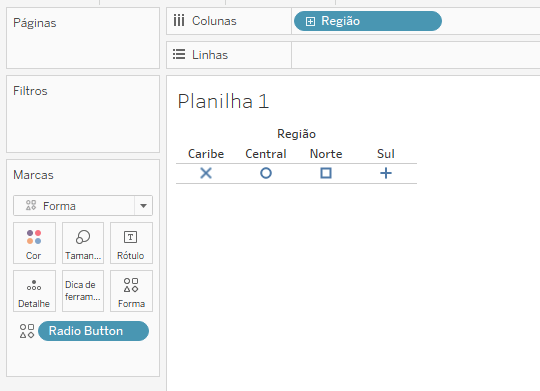Screen dimensions: 540x391
Task: Select the Forma mark type combo box
Action: 83,206
